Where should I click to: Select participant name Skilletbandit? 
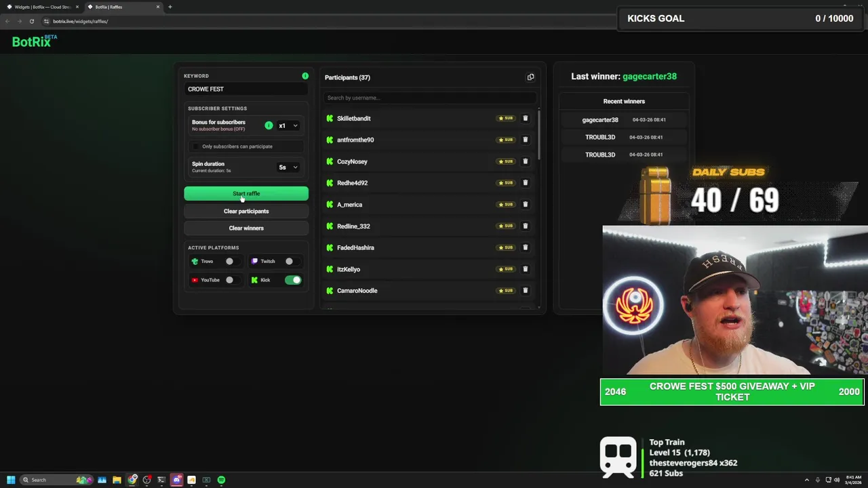(354, 119)
